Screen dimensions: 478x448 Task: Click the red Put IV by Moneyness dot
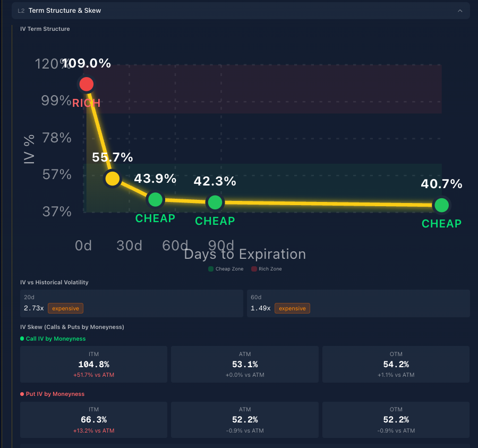23,394
